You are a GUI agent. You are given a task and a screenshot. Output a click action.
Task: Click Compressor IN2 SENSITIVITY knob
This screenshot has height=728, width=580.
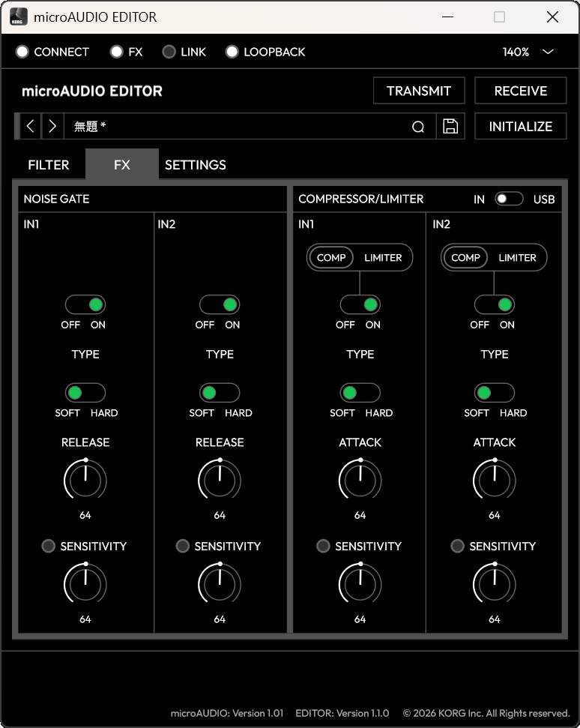(495, 583)
